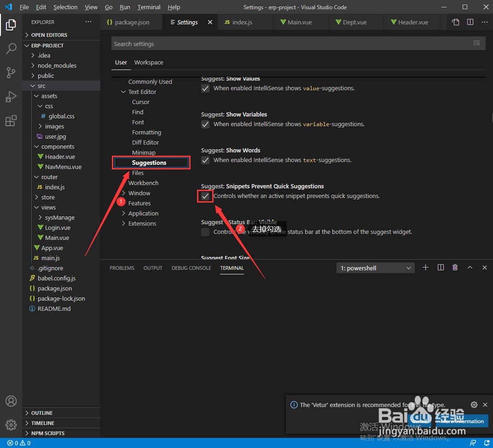Viewport: 493px width, 448px height.
Task: Open the Selection menu
Action: [x=65, y=7]
